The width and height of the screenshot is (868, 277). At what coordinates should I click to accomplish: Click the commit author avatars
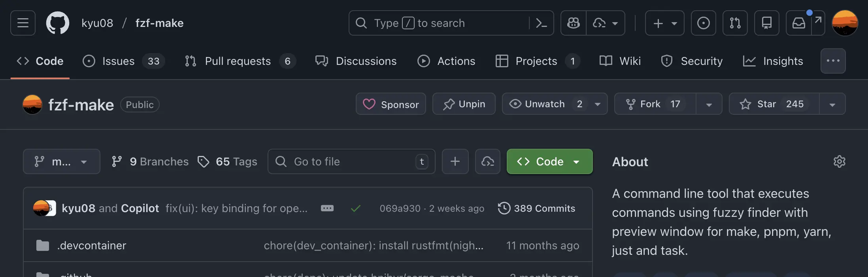[x=44, y=208]
